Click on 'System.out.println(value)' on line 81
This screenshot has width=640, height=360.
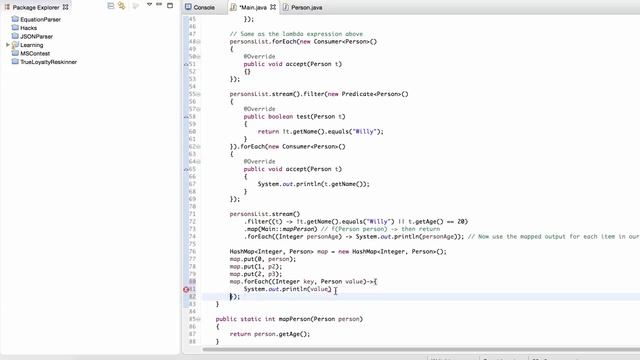(x=288, y=289)
